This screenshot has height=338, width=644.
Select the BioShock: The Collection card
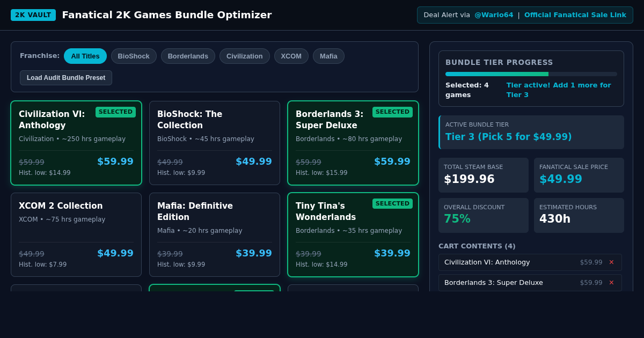(215, 143)
